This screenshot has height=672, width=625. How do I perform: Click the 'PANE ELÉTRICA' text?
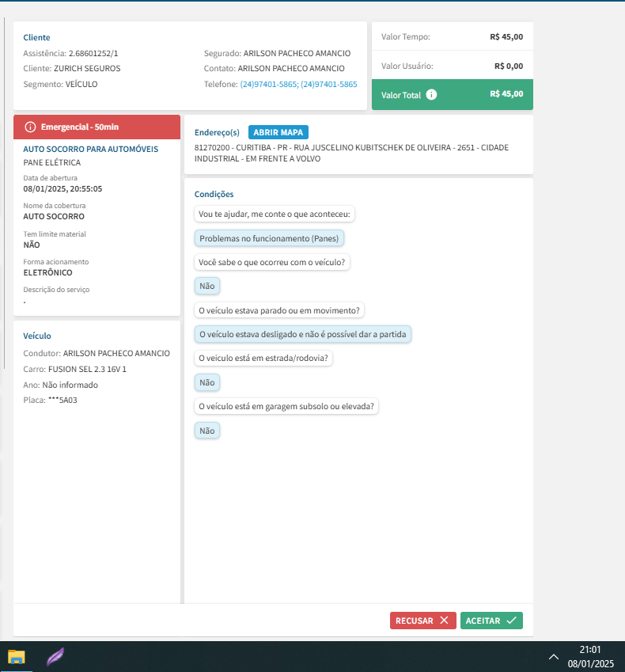click(x=52, y=162)
